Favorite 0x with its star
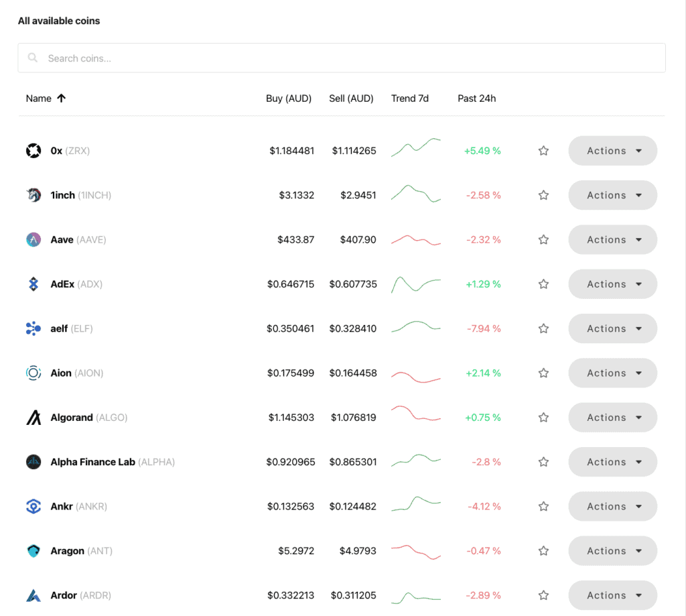Image resolution: width=686 pixels, height=616 pixels. [x=543, y=151]
